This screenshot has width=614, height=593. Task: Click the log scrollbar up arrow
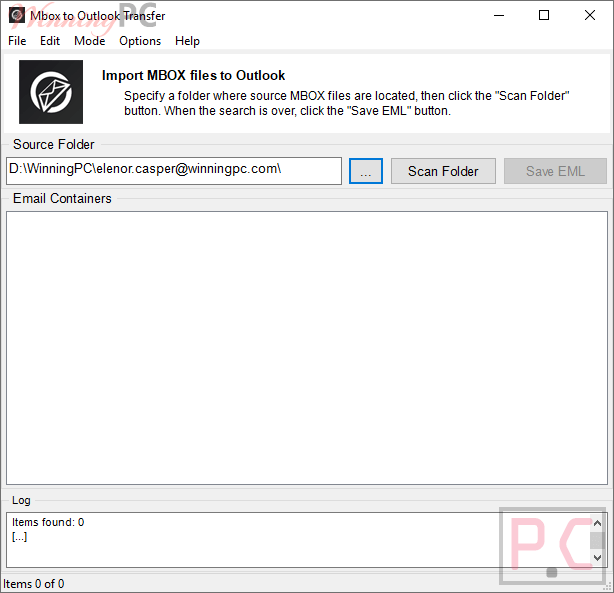(x=597, y=523)
